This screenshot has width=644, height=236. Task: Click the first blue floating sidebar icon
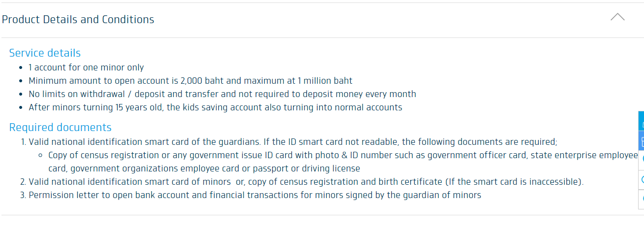[641, 121]
